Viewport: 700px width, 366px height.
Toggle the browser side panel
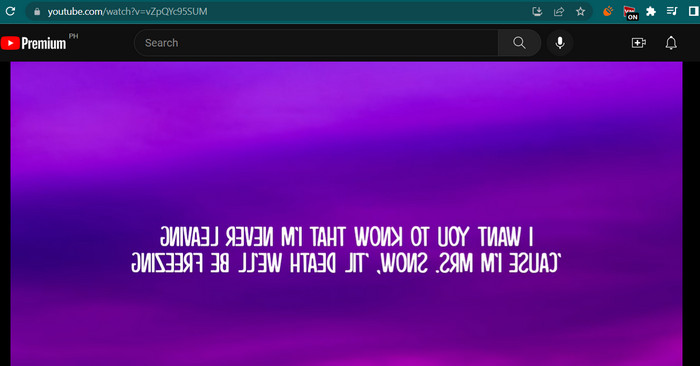693,11
